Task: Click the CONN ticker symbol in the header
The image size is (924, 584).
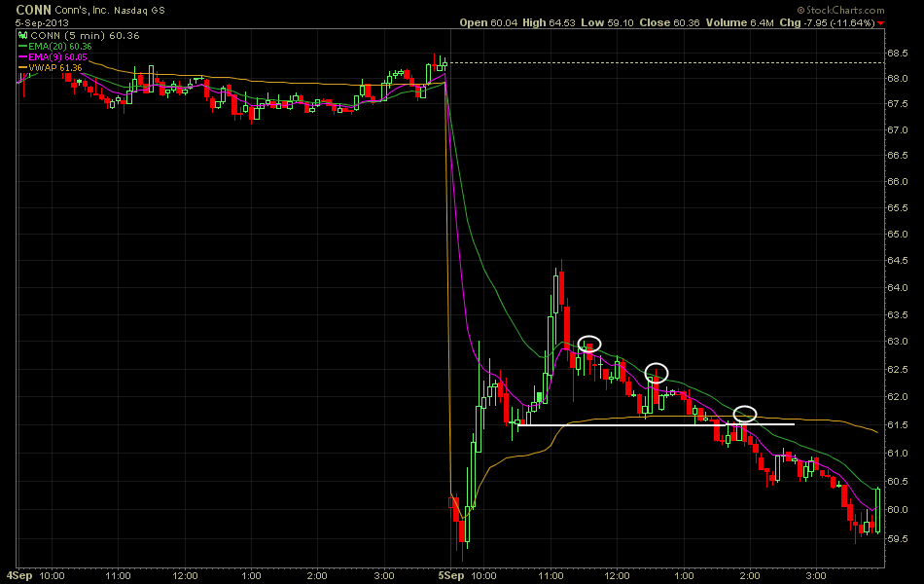Action: 32,9
